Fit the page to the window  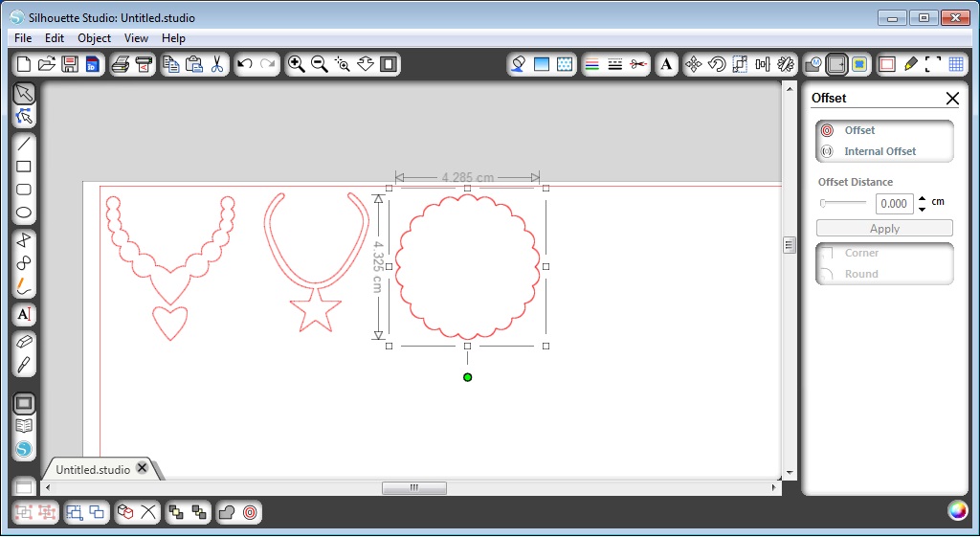click(389, 64)
